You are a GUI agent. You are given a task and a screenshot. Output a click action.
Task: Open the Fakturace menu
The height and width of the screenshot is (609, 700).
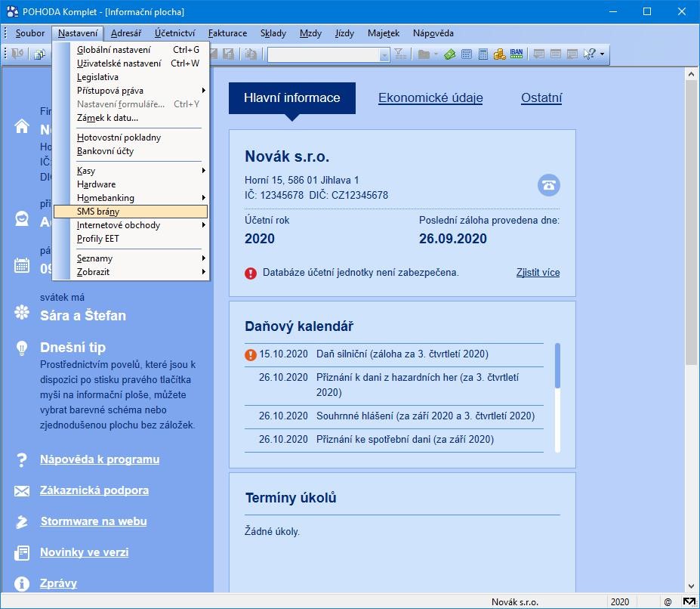click(x=228, y=33)
